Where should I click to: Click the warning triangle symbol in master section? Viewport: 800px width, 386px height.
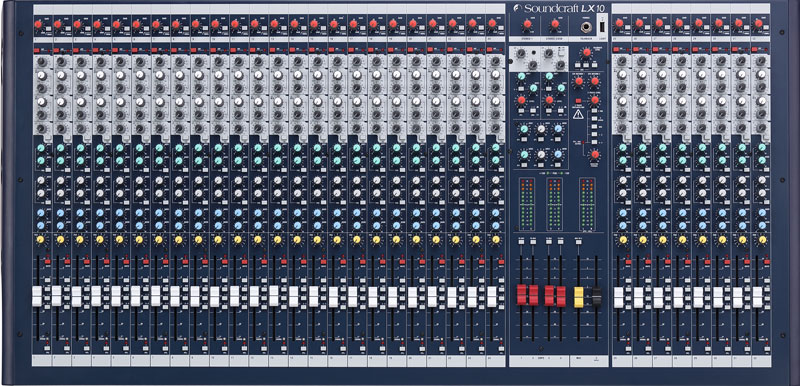tap(579, 115)
